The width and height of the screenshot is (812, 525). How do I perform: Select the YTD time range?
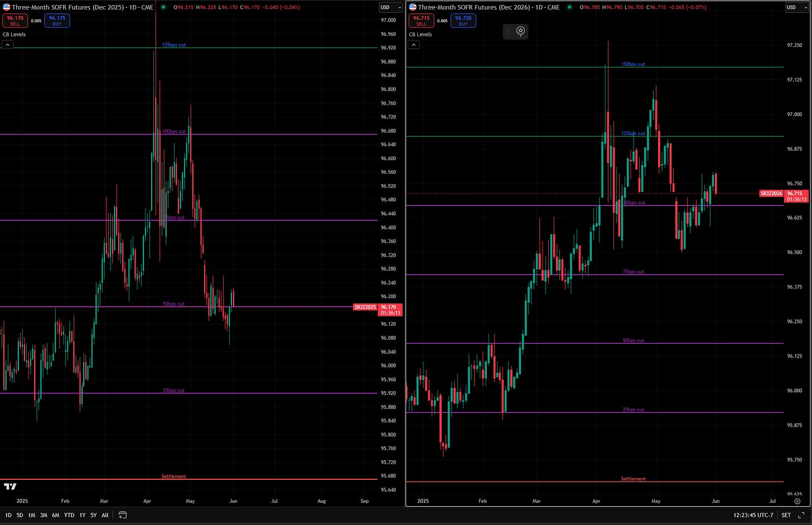pyautogui.click(x=69, y=515)
